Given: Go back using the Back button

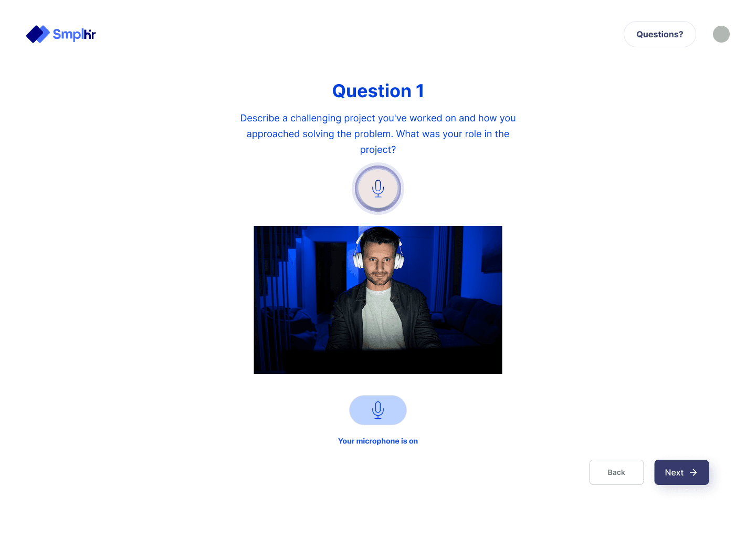Looking at the screenshot, I should [616, 472].
